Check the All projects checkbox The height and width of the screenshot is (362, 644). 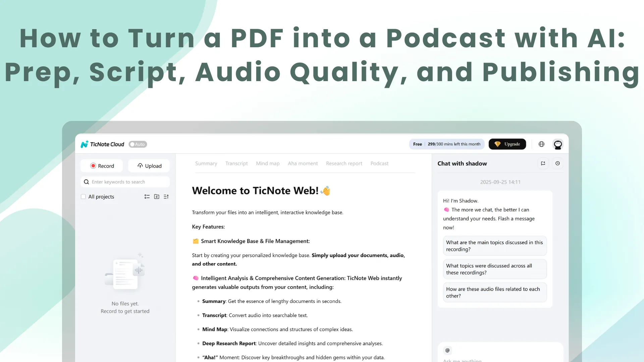point(83,197)
